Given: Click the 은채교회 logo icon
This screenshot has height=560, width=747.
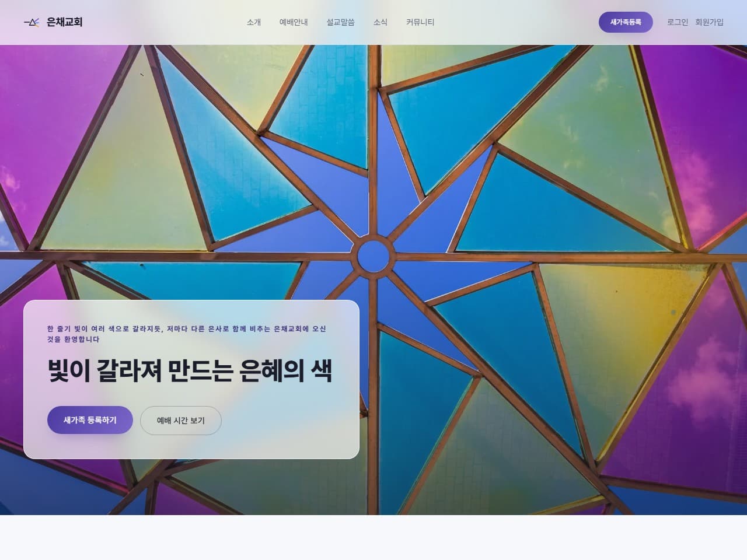Looking at the screenshot, I should 32,22.
